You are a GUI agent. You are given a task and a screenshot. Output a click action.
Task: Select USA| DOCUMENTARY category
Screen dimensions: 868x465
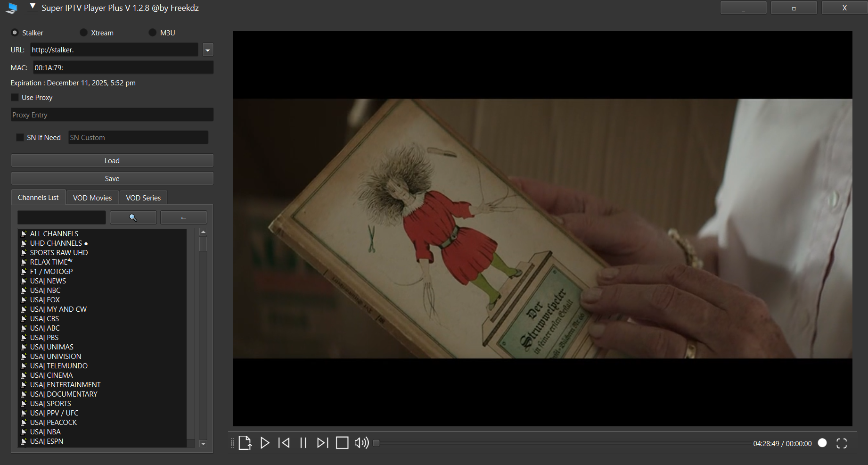point(64,394)
